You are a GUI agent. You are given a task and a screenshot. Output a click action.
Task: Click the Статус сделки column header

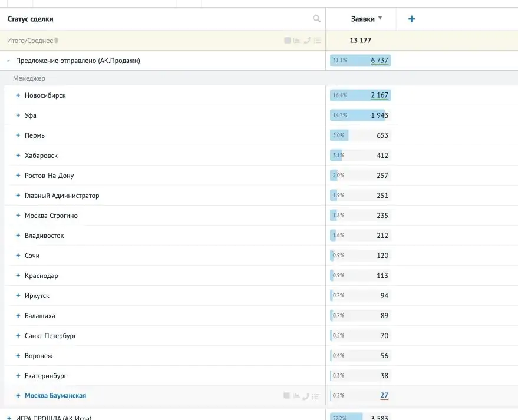pyautogui.click(x=31, y=19)
